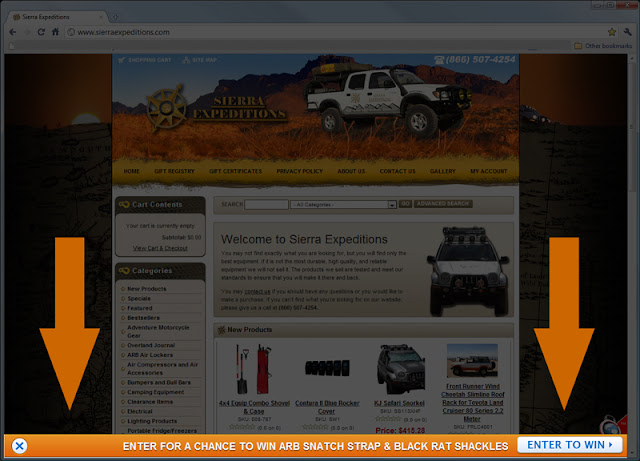This screenshot has width=640, height=461.
Task: Open Gallery navigation item
Action: click(442, 171)
